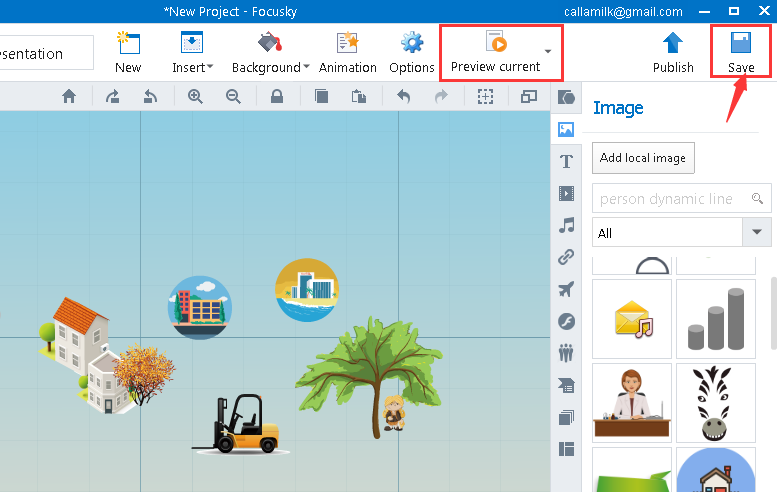Expand the All category dropdown

pos(757,231)
